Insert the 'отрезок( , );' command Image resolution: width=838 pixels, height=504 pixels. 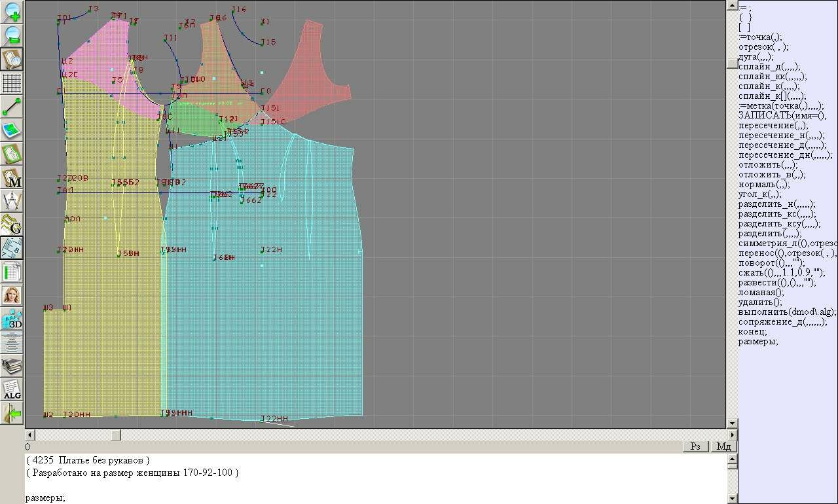763,46
